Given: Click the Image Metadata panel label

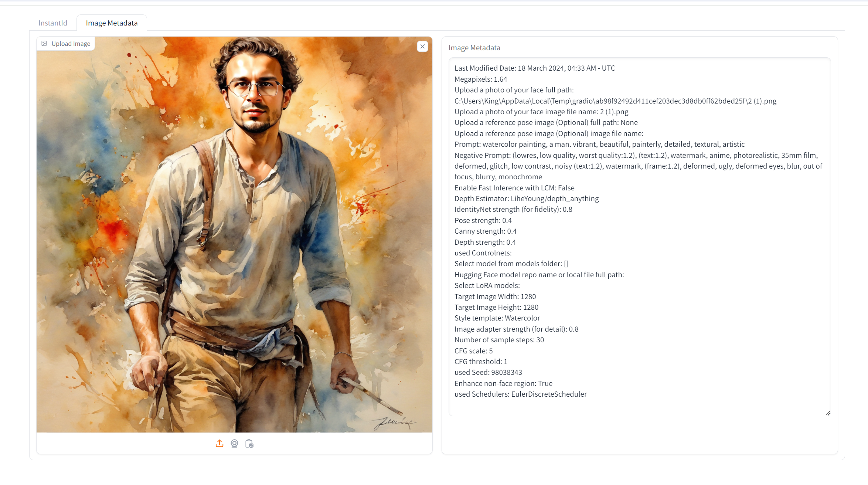Looking at the screenshot, I should pyautogui.click(x=474, y=48).
